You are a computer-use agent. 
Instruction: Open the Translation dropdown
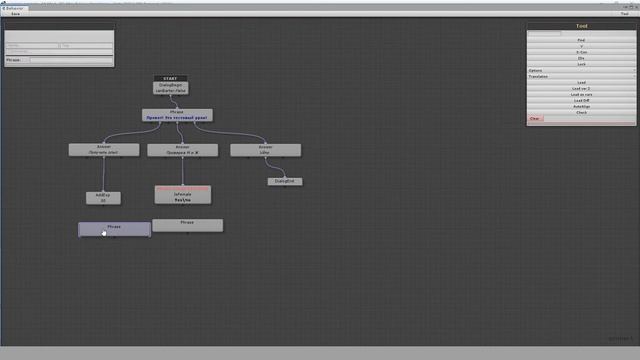pyautogui.click(x=581, y=76)
